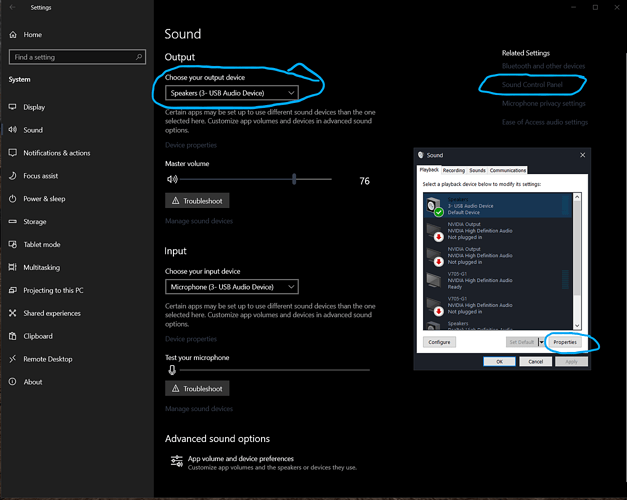The height and width of the screenshot is (500, 627).
Task: Select the Focus assist moon icon
Action: (13, 176)
